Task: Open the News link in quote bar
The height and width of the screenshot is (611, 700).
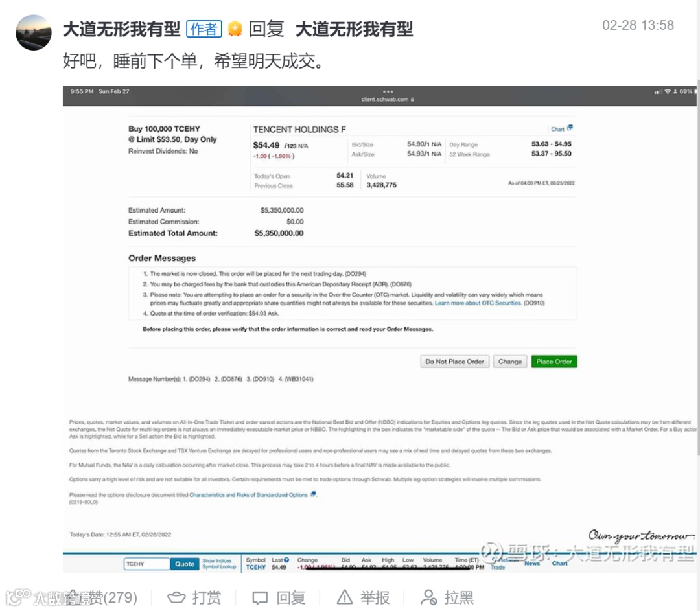Action: (532, 563)
